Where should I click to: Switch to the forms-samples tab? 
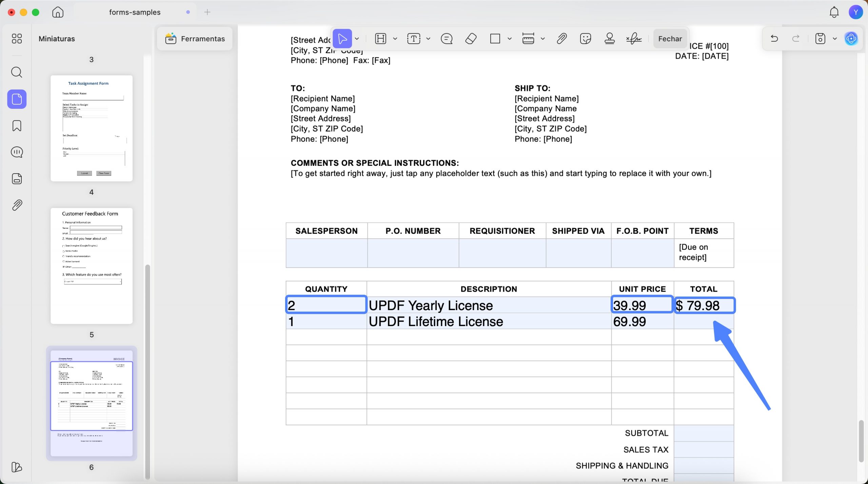coord(135,12)
